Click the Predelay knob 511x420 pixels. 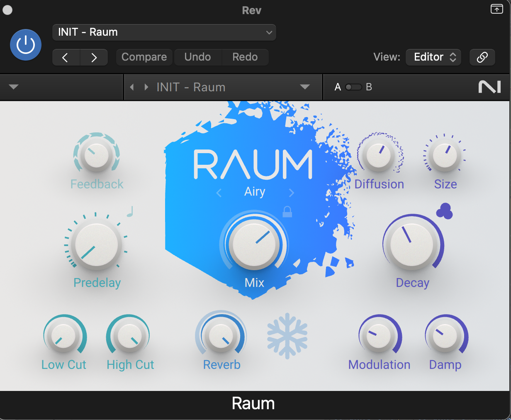(96, 245)
